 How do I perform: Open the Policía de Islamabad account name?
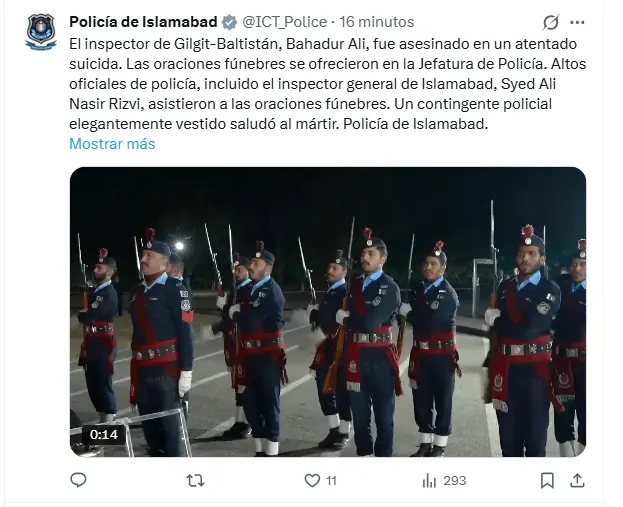click(144, 22)
